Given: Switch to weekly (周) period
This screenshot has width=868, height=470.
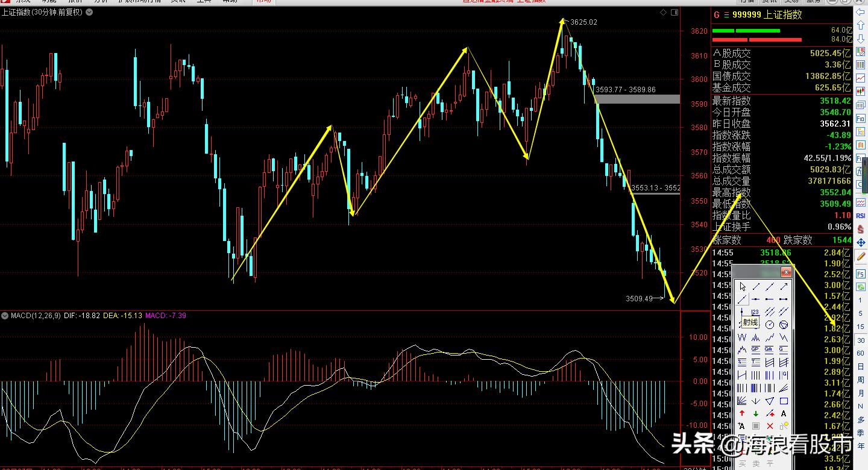Looking at the screenshot, I should click(861, 380).
